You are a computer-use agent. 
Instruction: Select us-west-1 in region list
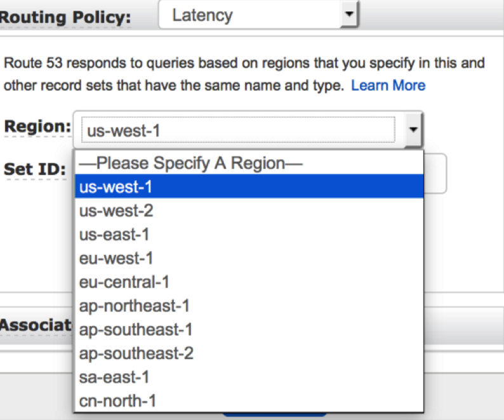coord(249,187)
